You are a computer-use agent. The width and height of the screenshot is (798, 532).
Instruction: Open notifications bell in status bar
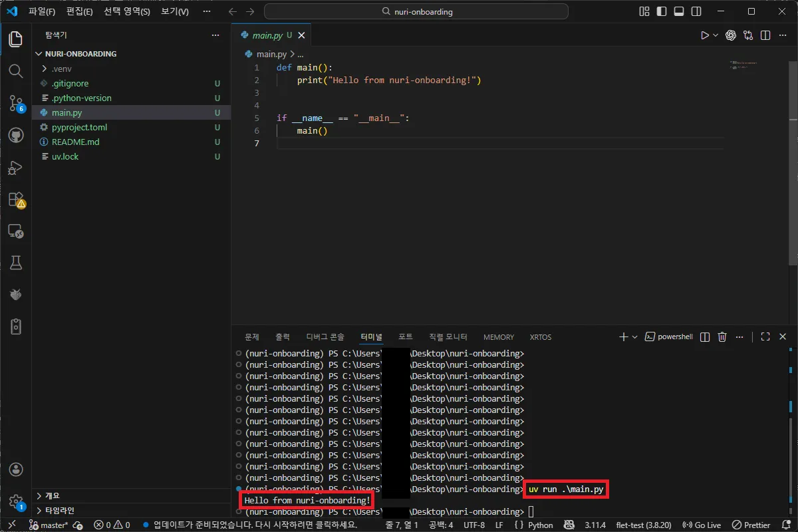pos(785,525)
